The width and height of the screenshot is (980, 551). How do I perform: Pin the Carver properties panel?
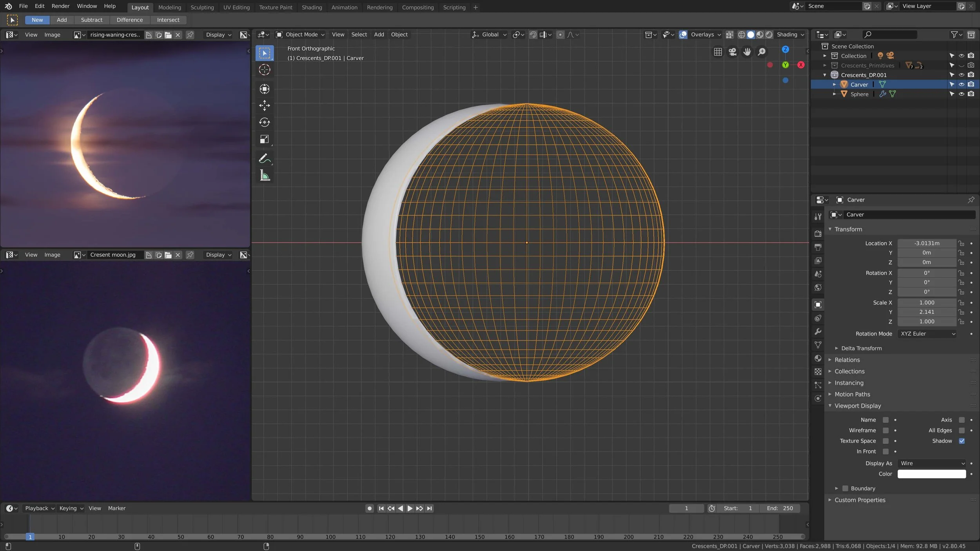click(x=971, y=200)
